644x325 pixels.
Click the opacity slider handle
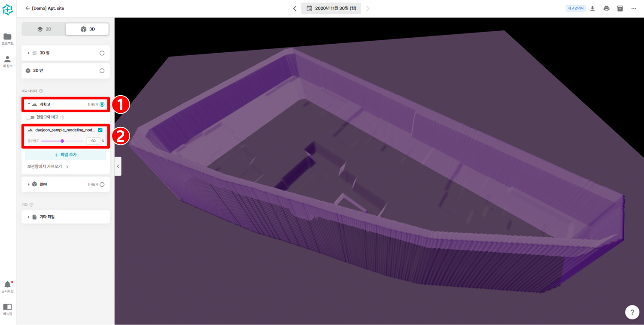[x=62, y=141]
